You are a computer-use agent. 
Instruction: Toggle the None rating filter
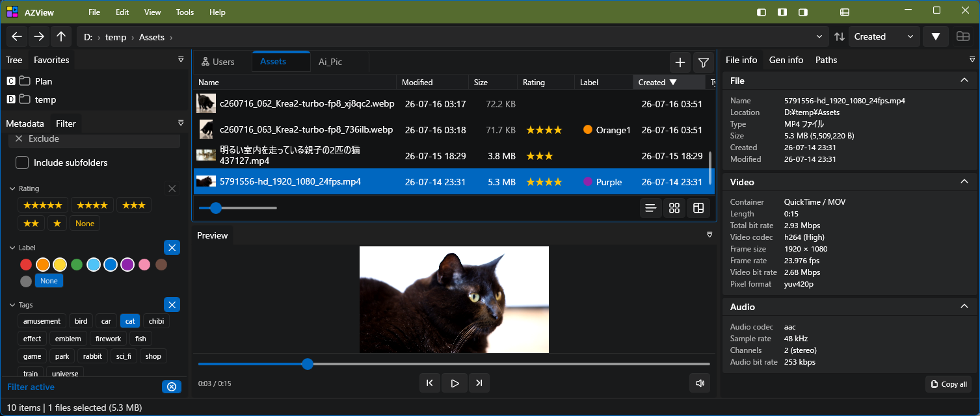point(85,224)
